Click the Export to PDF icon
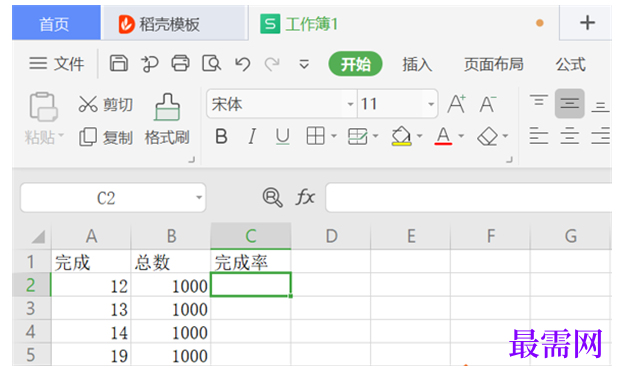This screenshot has height=375, width=621. [x=149, y=64]
